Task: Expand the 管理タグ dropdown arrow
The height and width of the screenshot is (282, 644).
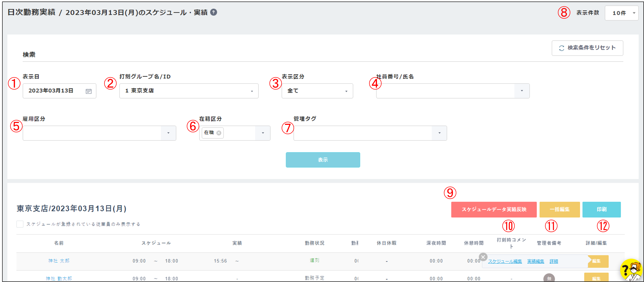Action: 439,133
